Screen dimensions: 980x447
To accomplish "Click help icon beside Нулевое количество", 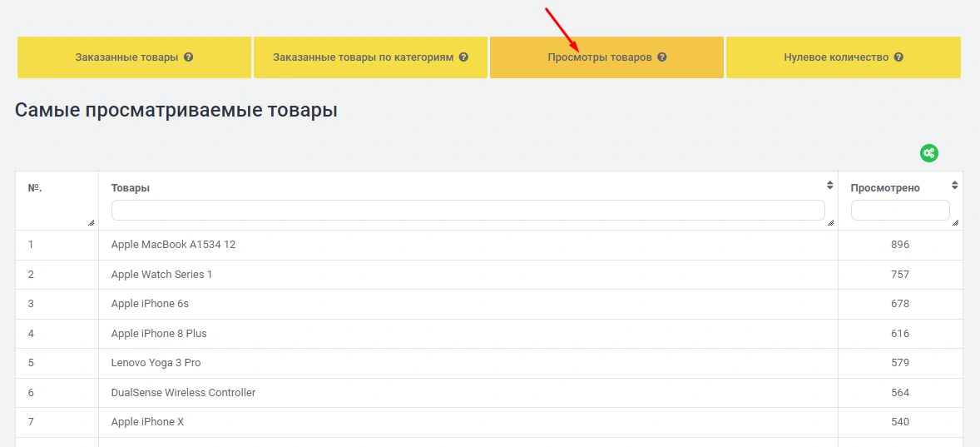I will click(x=898, y=58).
